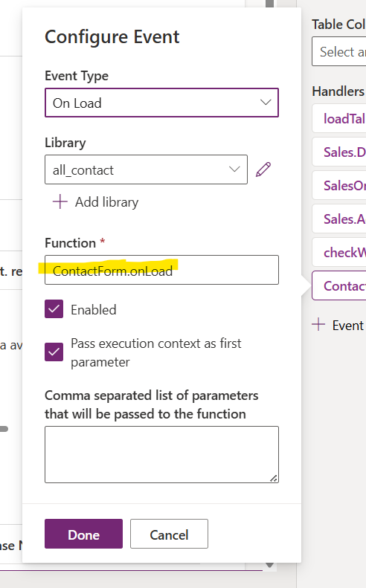Click the scrollbar down arrow at bottom

[x=269, y=565]
